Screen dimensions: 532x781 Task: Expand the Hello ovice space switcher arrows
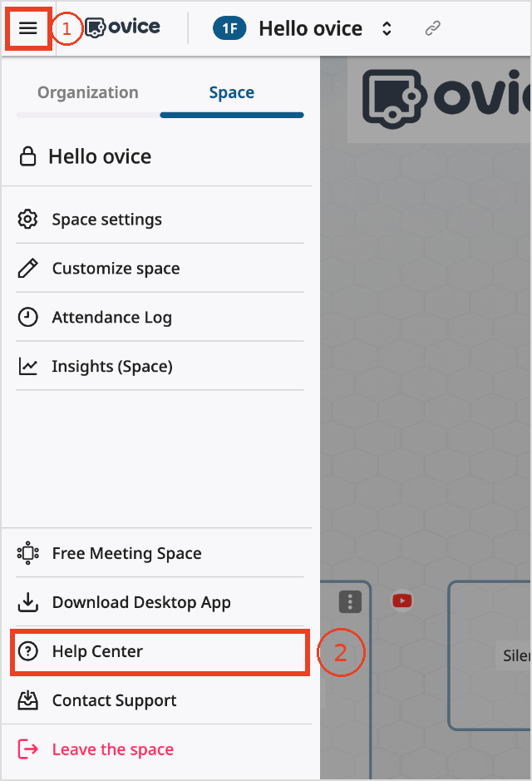pos(387,28)
